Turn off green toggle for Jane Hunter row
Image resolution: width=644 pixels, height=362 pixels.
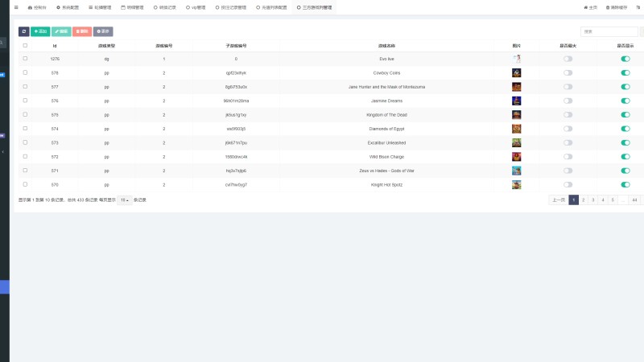625,87
